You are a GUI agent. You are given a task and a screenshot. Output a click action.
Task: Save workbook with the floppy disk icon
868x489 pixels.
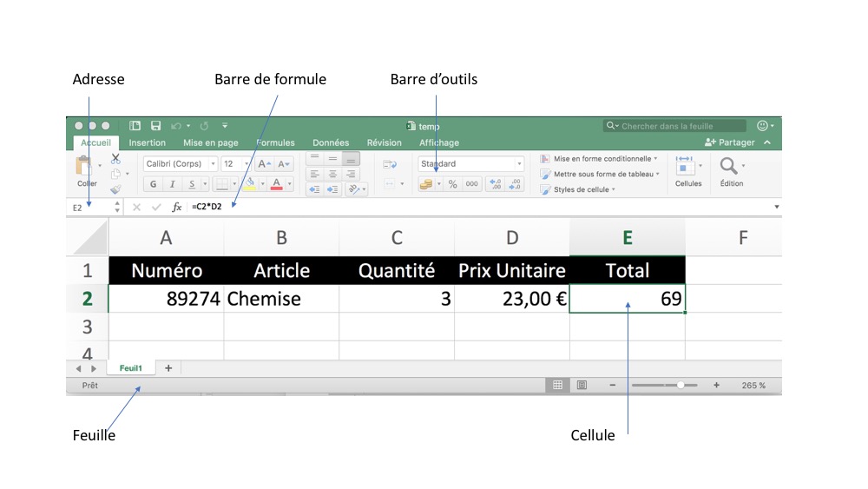[156, 126]
